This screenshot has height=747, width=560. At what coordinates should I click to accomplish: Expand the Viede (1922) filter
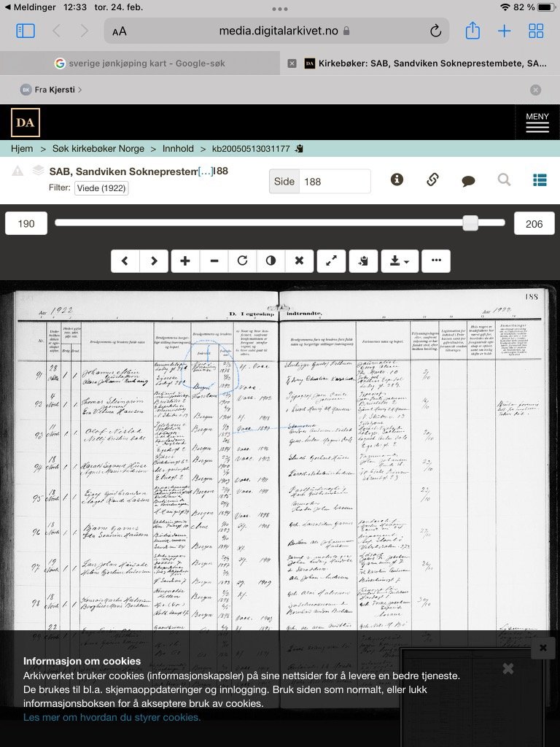click(101, 188)
